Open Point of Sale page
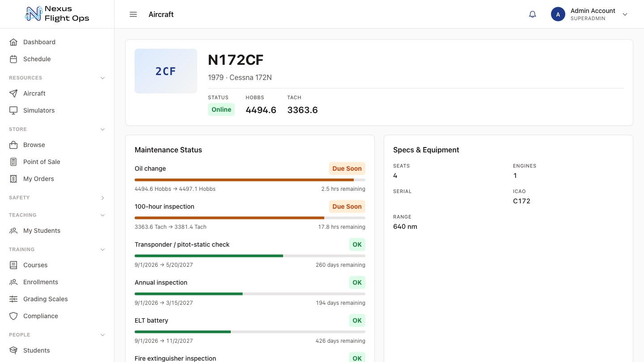The image size is (644, 362). tap(57, 162)
